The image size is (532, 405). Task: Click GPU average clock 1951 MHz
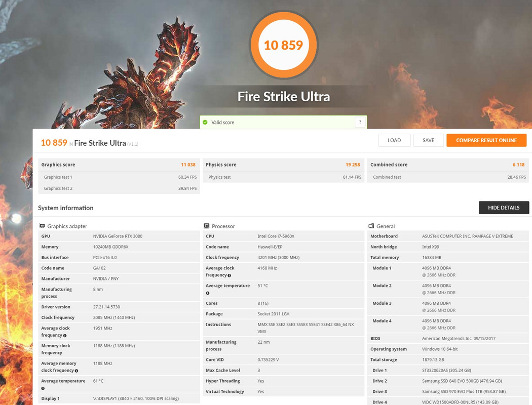click(x=102, y=328)
